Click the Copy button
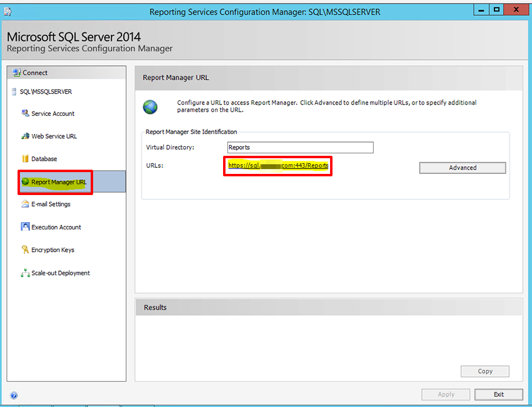 click(485, 371)
